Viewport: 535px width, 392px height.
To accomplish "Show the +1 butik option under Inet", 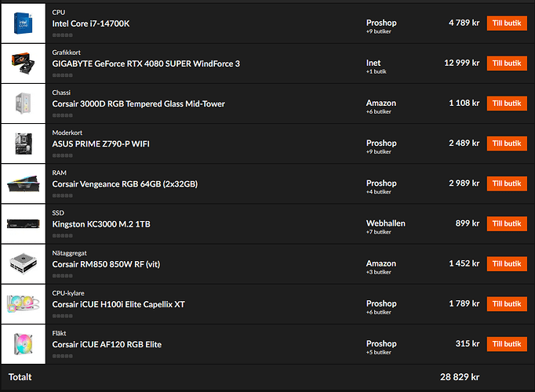I will pyautogui.click(x=376, y=71).
